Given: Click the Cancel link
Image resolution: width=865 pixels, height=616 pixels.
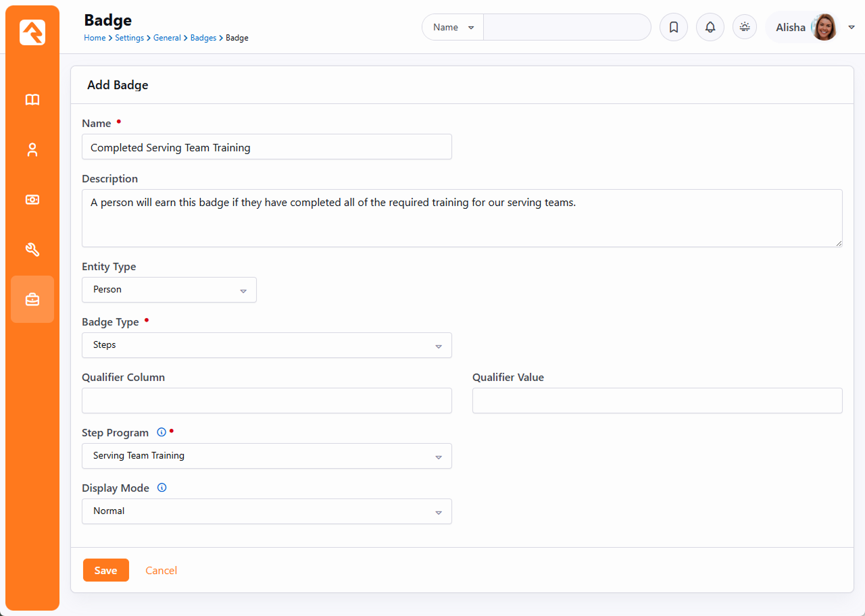Looking at the screenshot, I should click(161, 570).
